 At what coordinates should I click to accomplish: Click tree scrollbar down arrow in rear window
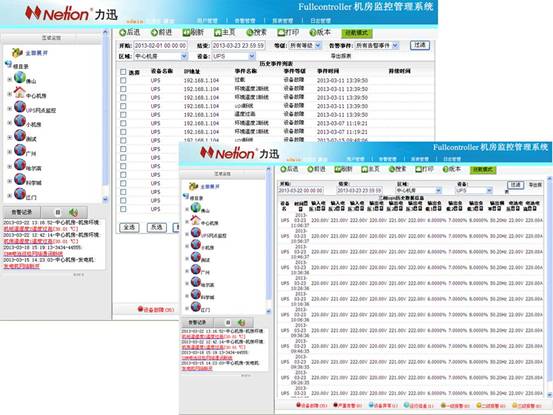(x=105, y=199)
